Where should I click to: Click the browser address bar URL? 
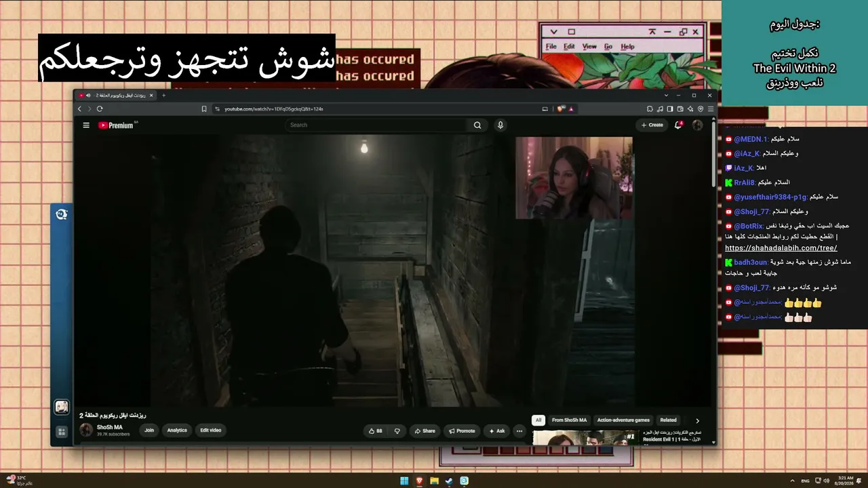(274, 108)
